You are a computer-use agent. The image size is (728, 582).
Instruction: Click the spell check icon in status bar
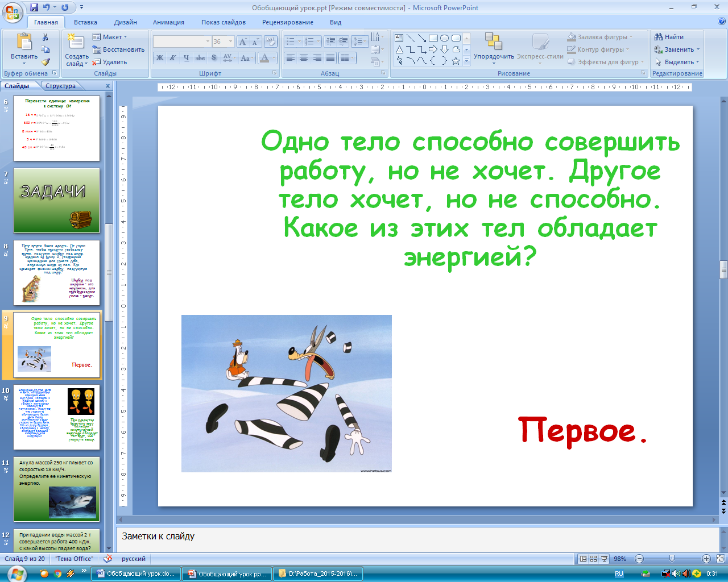[x=107, y=559]
